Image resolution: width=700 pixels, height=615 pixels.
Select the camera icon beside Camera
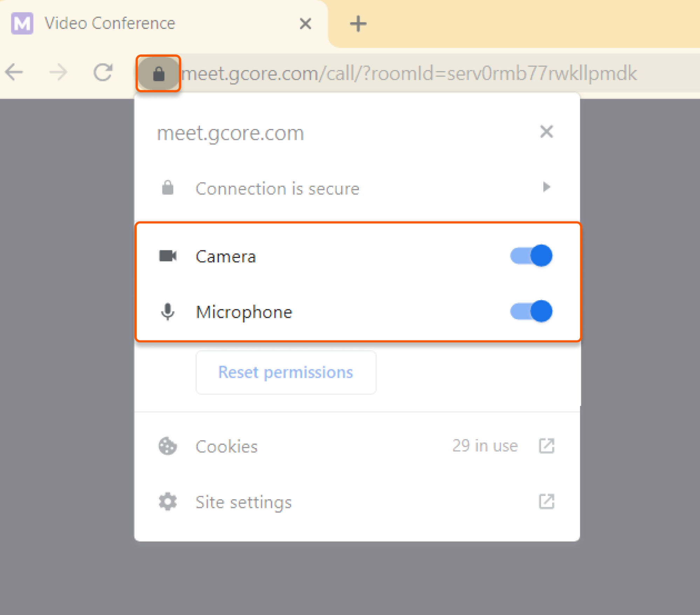168,256
